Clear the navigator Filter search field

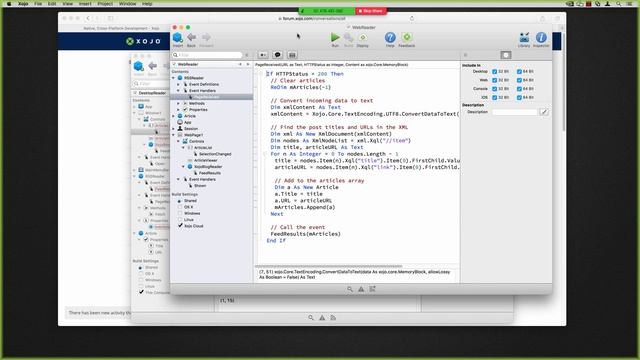click(x=247, y=55)
